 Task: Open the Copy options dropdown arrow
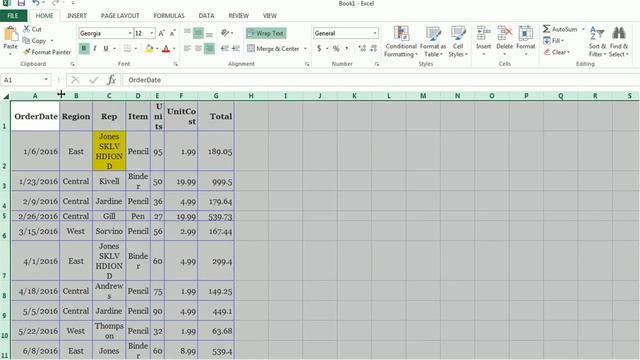point(52,41)
